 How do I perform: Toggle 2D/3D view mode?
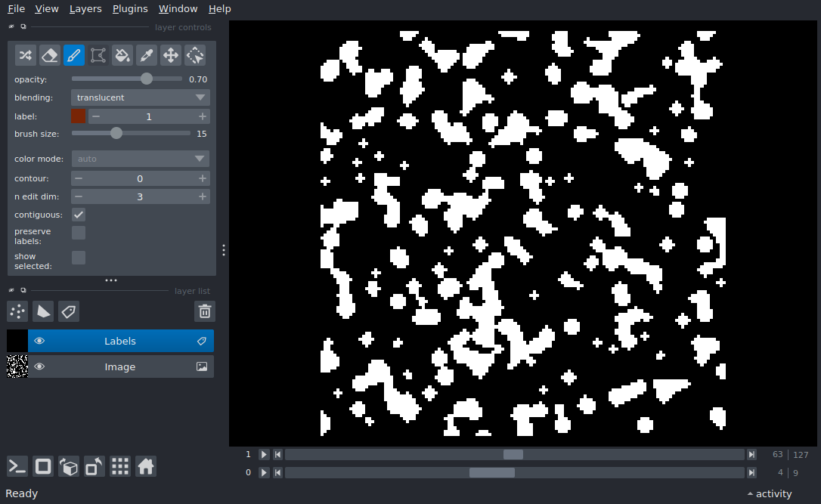pyautogui.click(x=43, y=466)
